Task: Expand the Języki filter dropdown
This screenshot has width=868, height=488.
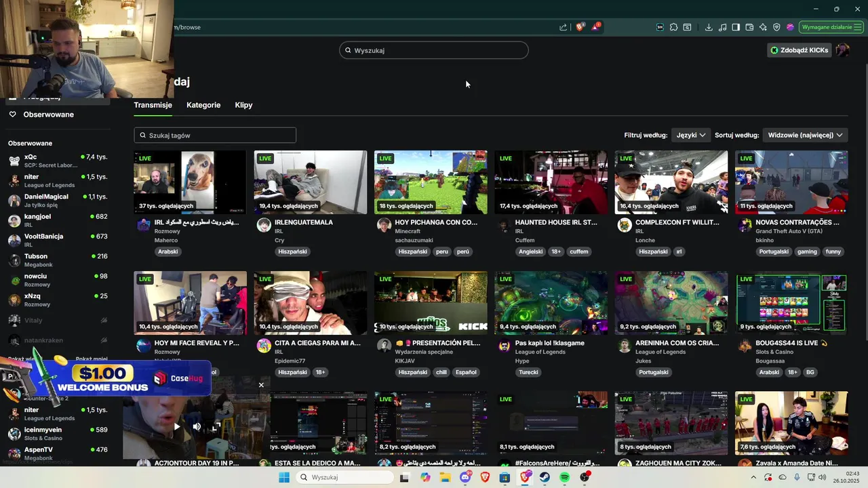Action: click(x=691, y=135)
